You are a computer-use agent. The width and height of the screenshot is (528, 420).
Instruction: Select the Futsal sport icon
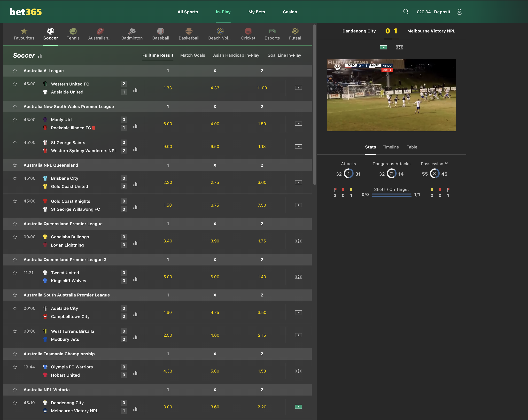(295, 34)
